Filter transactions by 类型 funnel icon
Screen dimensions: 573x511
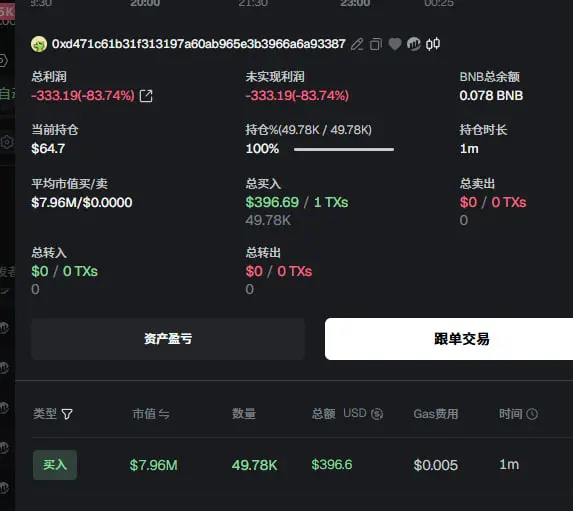point(67,414)
